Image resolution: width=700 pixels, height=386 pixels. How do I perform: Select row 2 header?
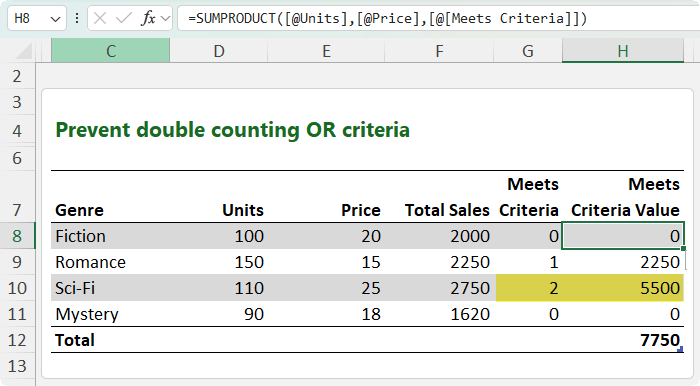(x=17, y=76)
